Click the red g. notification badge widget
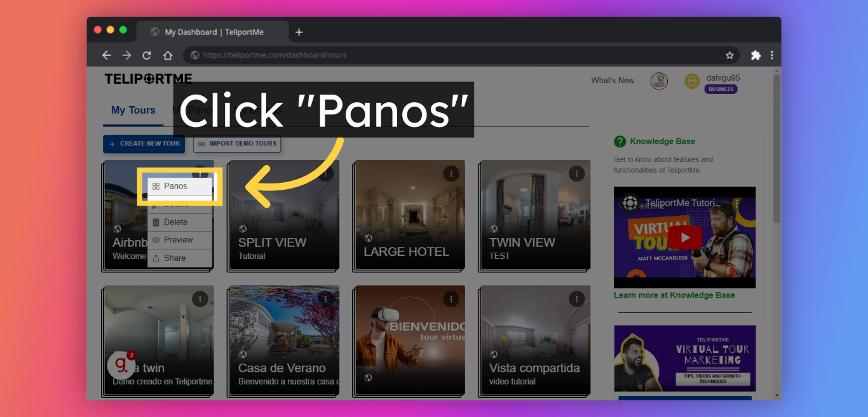The width and height of the screenshot is (868, 417). tap(121, 365)
